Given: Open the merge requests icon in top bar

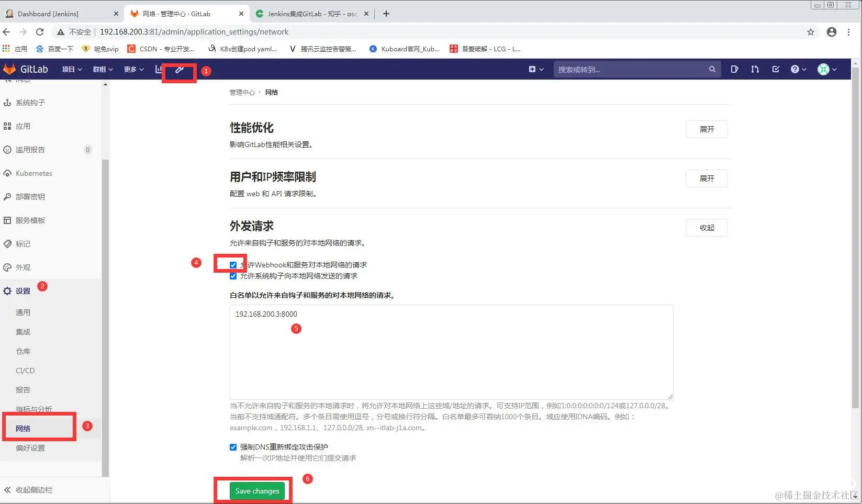Looking at the screenshot, I should (755, 69).
